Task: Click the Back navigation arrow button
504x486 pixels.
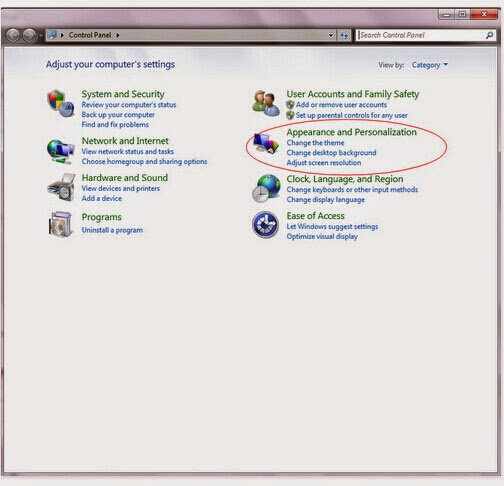Action: coord(13,35)
